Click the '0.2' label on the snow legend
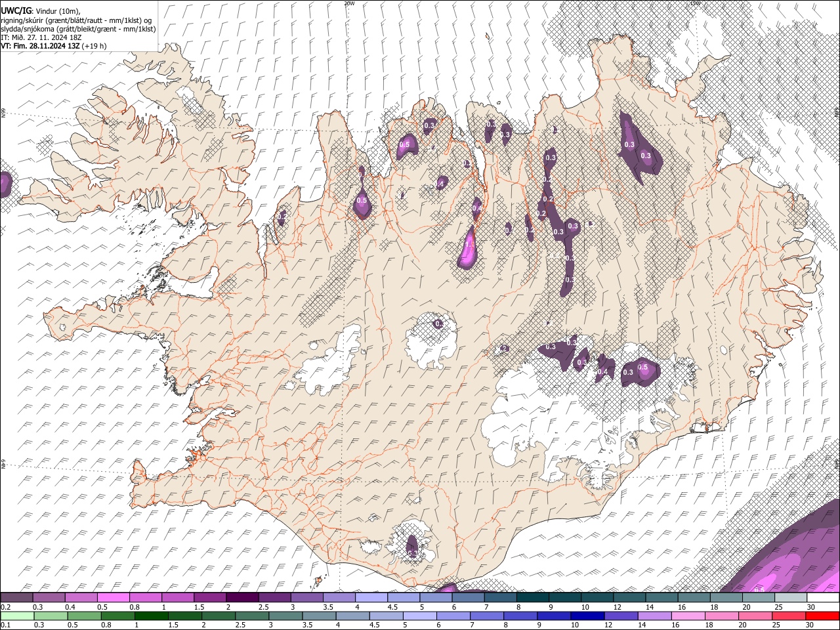Screen dimensions: 840x630 point(5,607)
